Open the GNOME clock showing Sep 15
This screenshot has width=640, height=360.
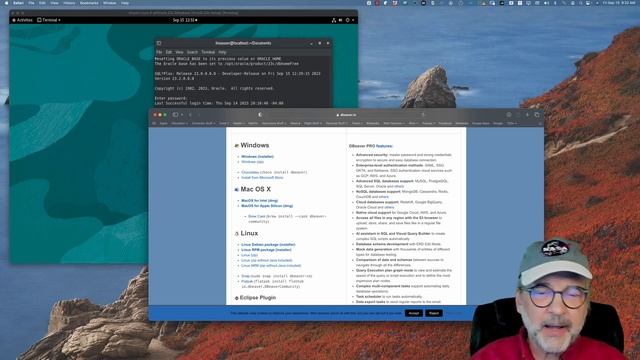[184, 20]
